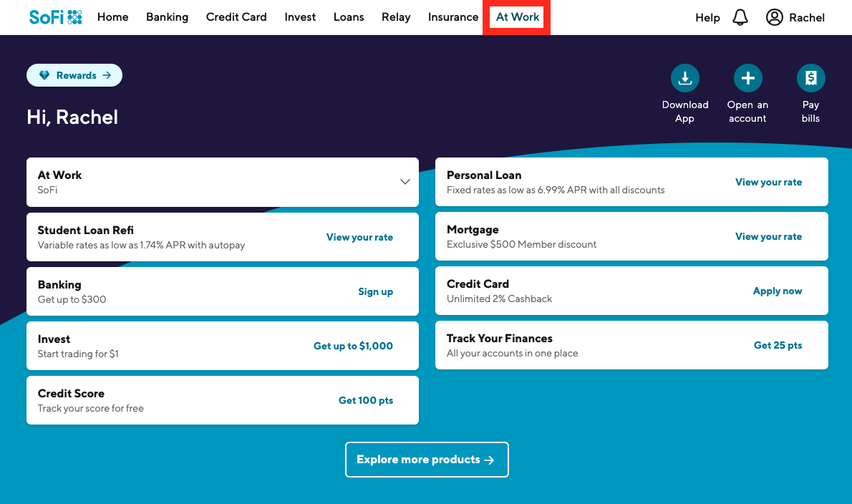Click Apply now for Credit Card
The width and height of the screenshot is (852, 504).
click(777, 291)
